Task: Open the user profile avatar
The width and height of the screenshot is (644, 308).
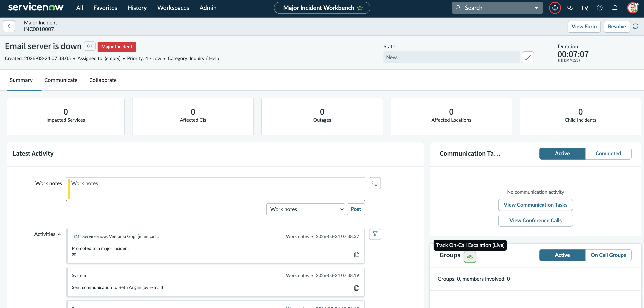Action: coord(632,8)
